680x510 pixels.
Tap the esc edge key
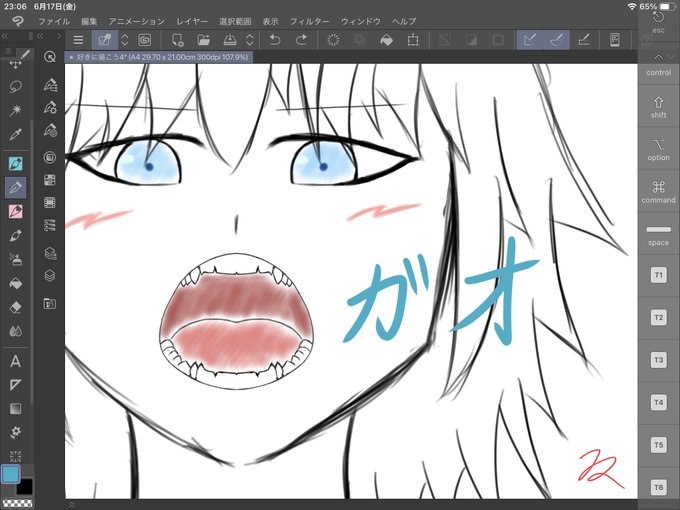pyautogui.click(x=658, y=22)
